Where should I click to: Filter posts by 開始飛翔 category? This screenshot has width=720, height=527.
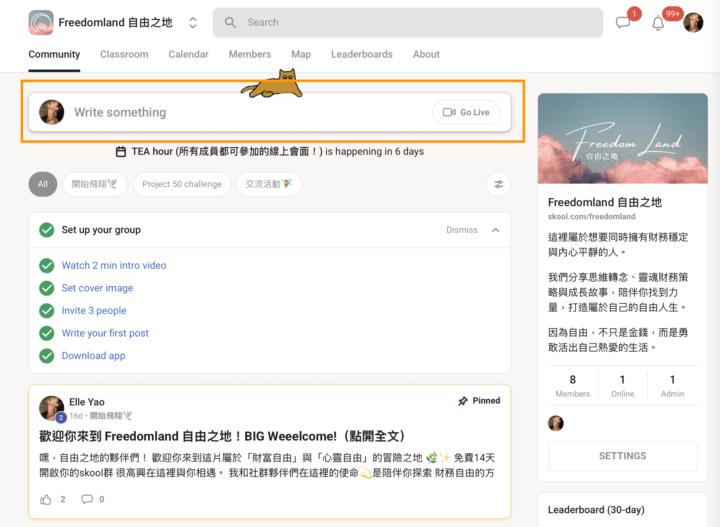click(95, 184)
